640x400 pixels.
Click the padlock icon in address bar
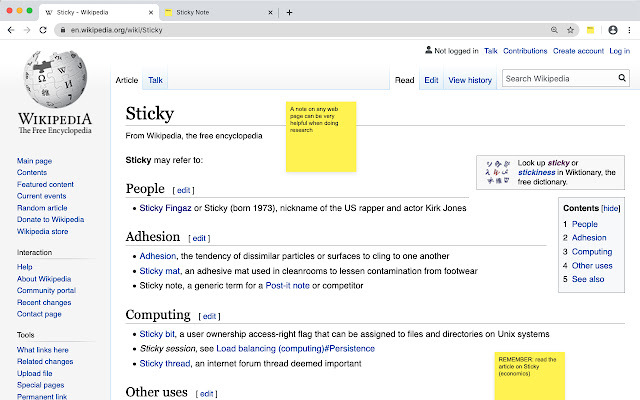62,30
